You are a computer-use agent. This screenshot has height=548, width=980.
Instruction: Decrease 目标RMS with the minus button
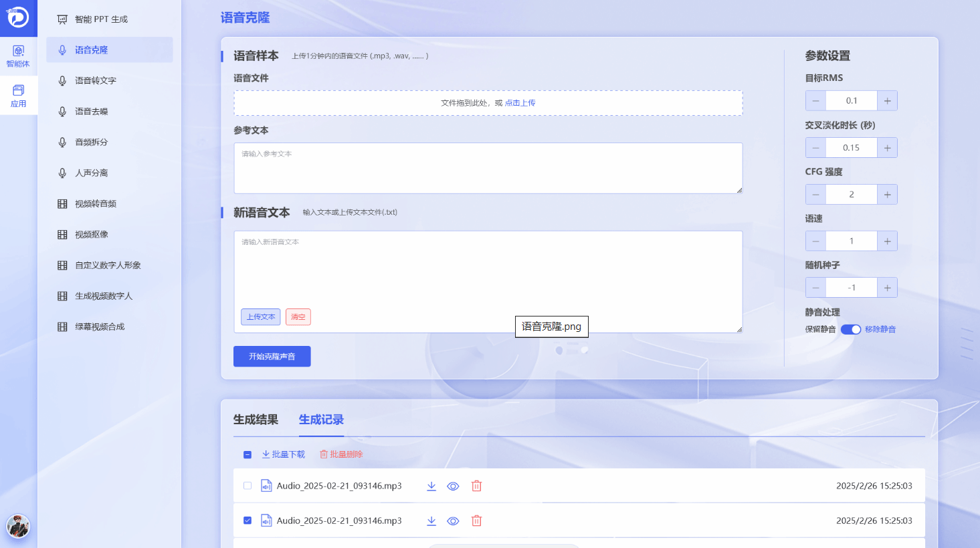click(x=815, y=101)
